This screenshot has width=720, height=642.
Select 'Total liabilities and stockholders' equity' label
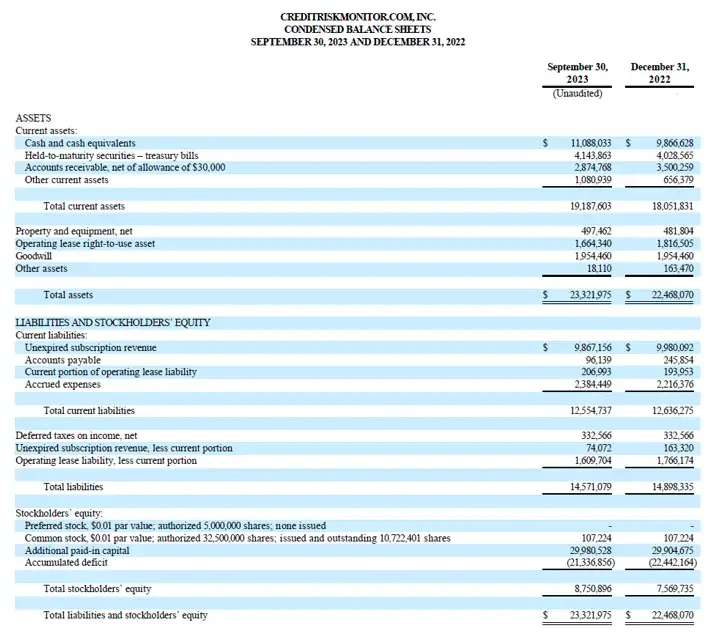(x=125, y=615)
